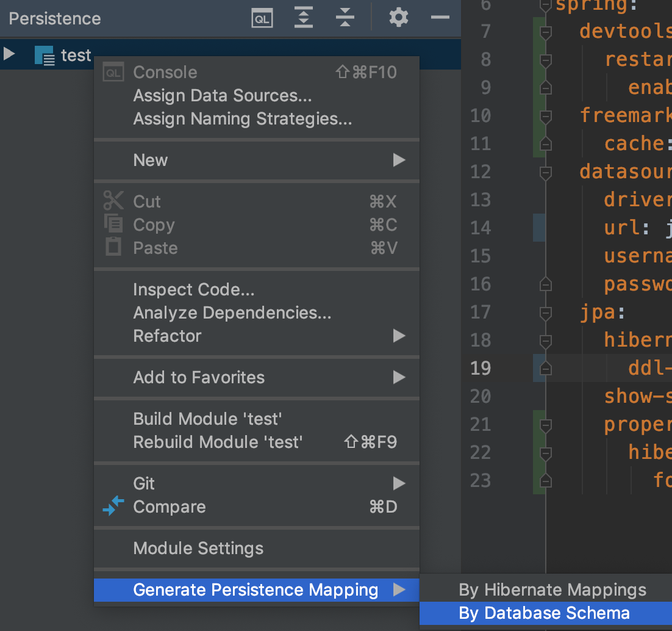
Task: Click the Collapse All icon
Action: 345,18
